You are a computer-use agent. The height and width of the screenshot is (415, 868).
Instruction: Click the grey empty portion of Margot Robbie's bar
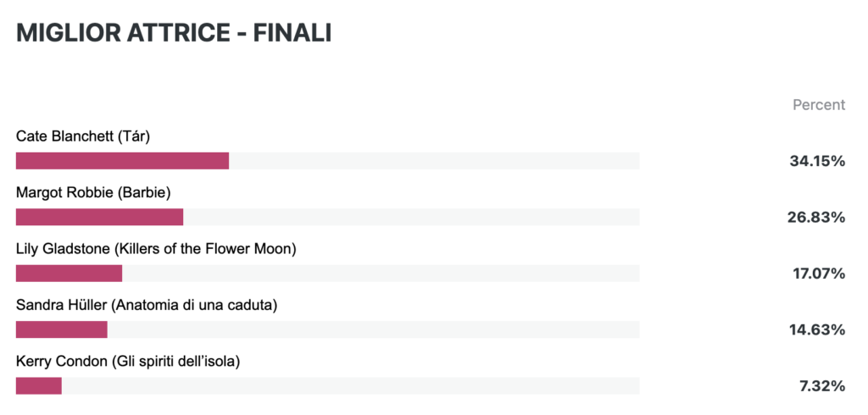(x=411, y=217)
